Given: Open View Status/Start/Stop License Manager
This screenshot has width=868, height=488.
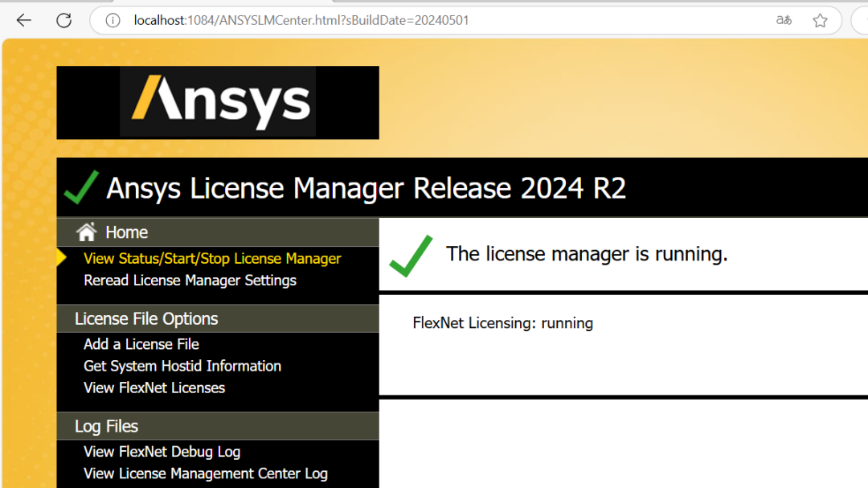Looking at the screenshot, I should point(212,259).
